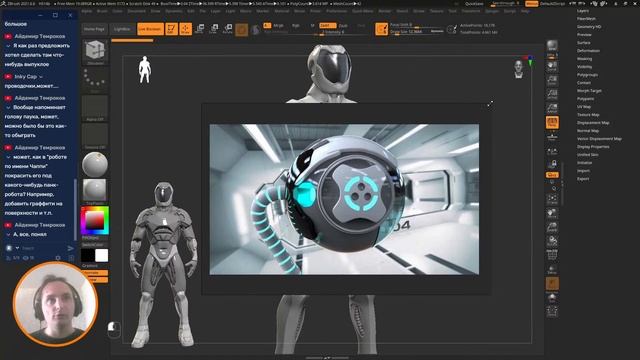Click the BPR render icon
Image resolution: width=640 pixels, height=360 pixels.
552,45
